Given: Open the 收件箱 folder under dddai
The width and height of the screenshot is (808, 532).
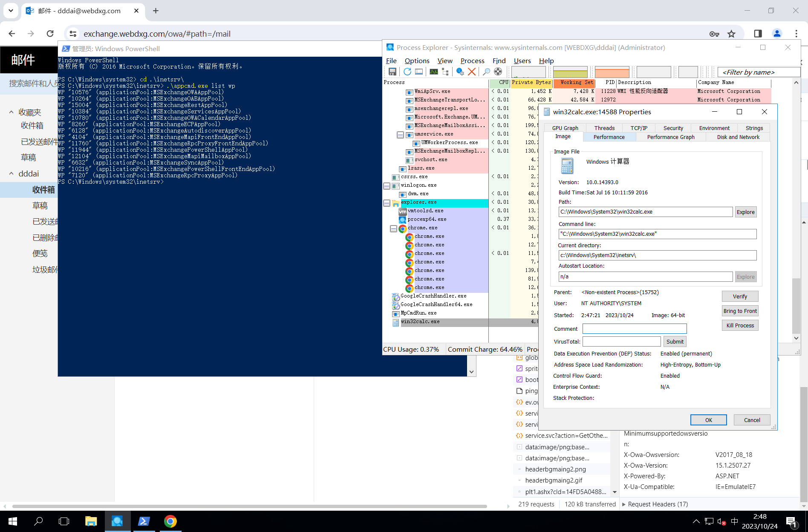Looking at the screenshot, I should tap(43, 190).
